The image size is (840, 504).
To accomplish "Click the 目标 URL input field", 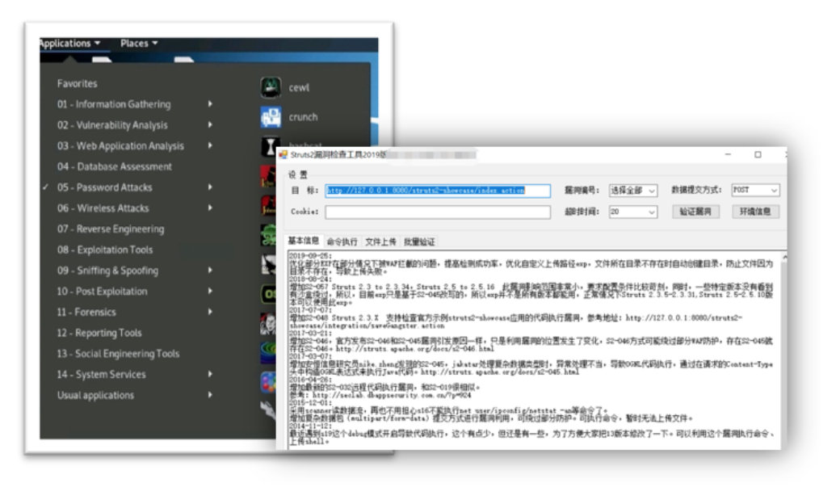I will (438, 191).
